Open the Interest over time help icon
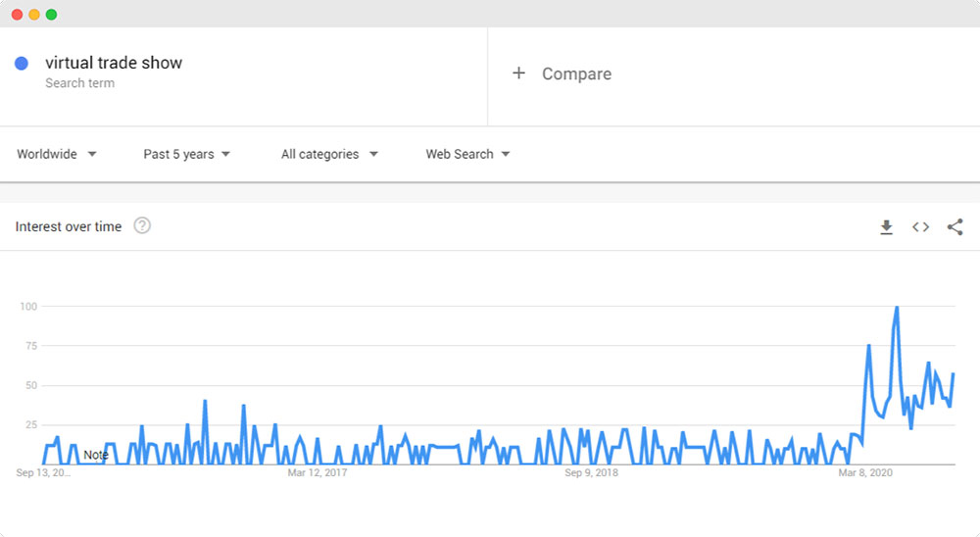Image resolution: width=980 pixels, height=537 pixels. [x=142, y=226]
